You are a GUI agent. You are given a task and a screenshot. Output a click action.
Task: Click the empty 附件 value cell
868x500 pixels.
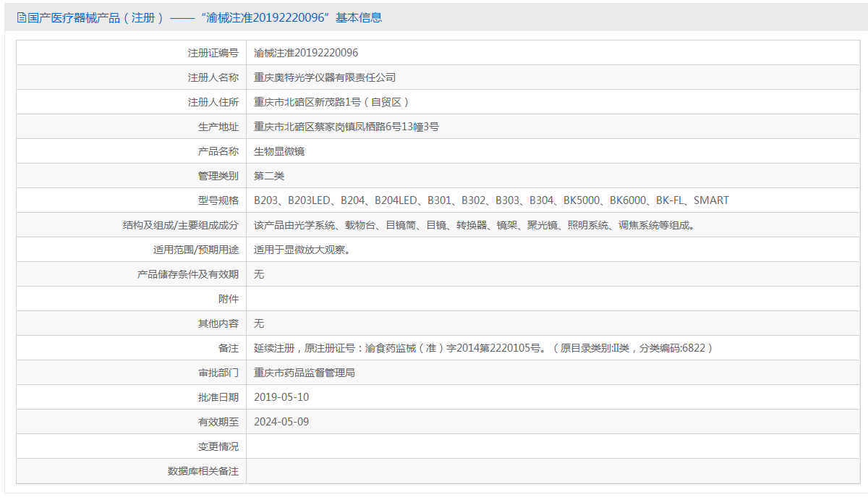[553, 299]
